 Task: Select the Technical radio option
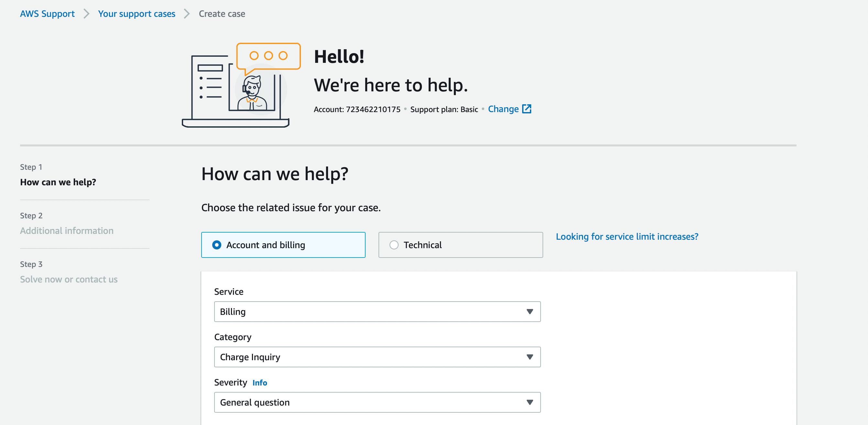point(394,245)
